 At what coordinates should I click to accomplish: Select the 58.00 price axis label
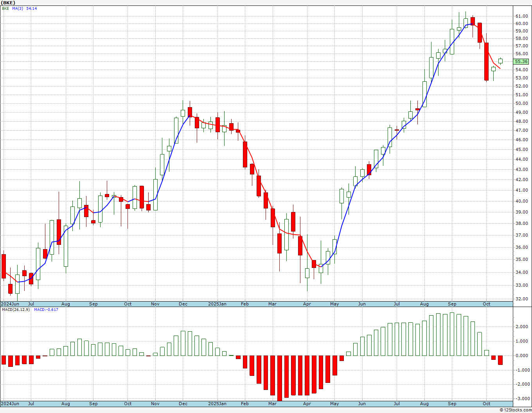coord(521,38)
